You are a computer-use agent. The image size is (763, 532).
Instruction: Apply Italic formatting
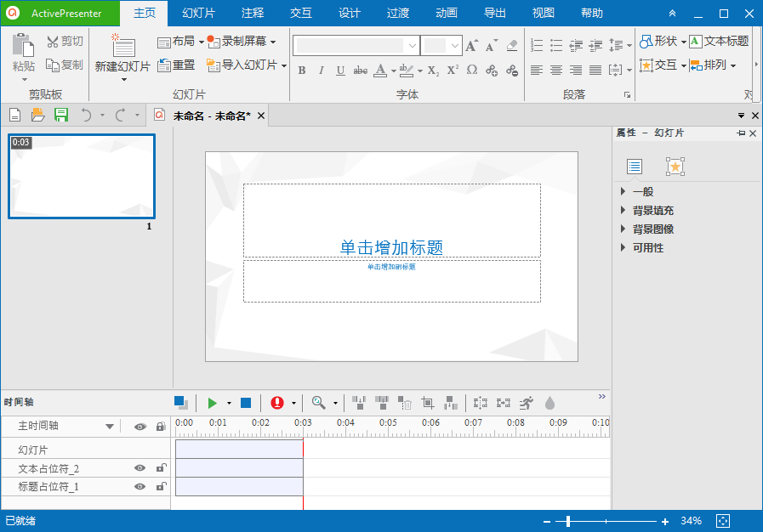click(322, 71)
